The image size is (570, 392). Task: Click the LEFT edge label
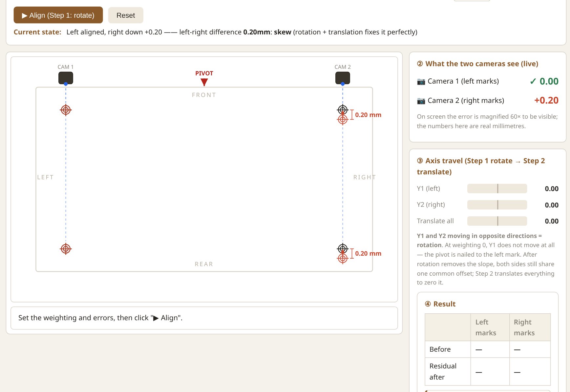tap(45, 177)
